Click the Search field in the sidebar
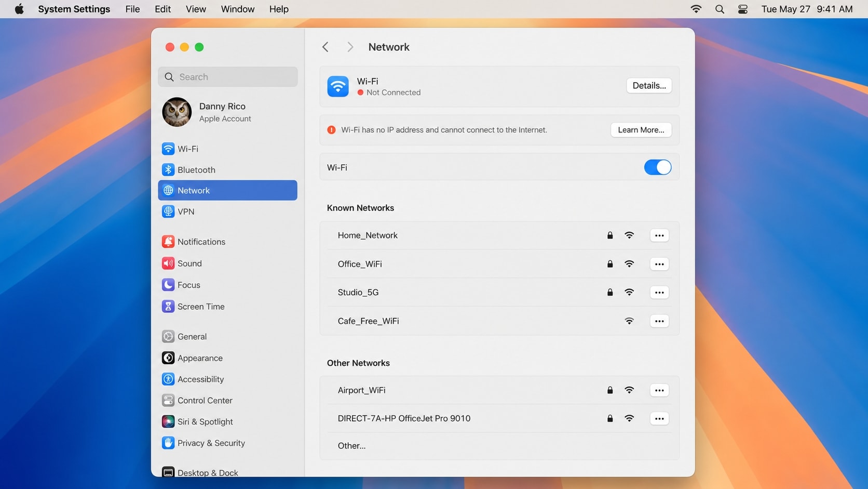Viewport: 868px width, 489px height. [x=227, y=77]
